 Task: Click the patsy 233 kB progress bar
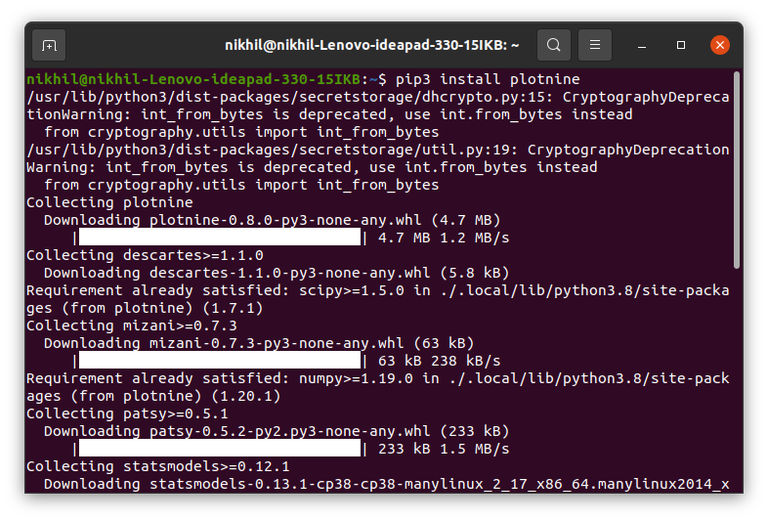219,449
